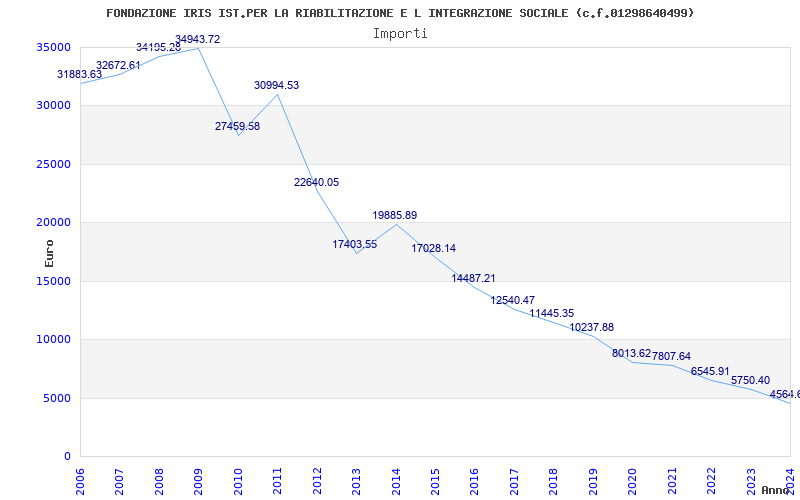Screen dimensions: 800x500
Task: Click x-axis year 2022
Action: click(711, 481)
